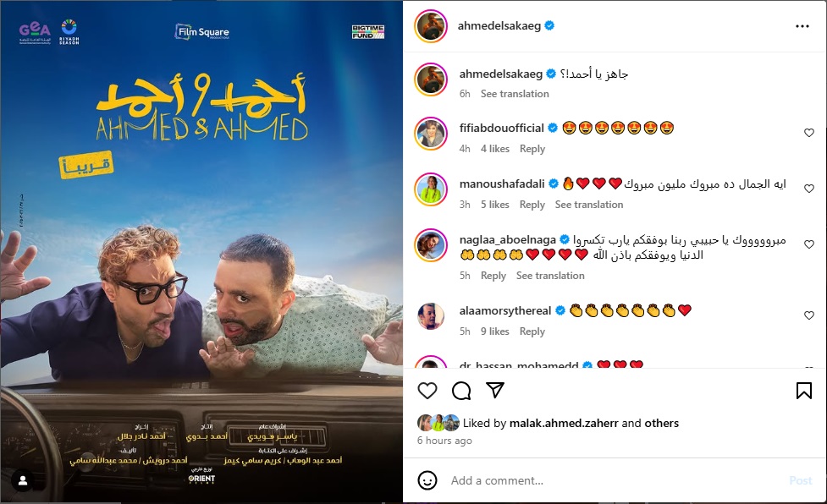The image size is (827, 504).
Task: Share post using paper plane icon
Action: pyautogui.click(x=494, y=390)
